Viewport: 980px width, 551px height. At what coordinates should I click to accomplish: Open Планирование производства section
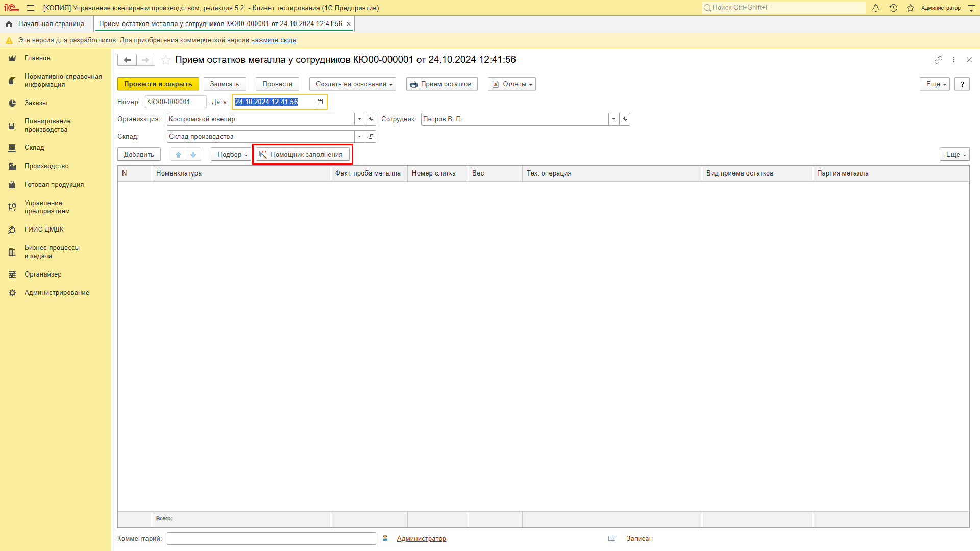pyautogui.click(x=47, y=126)
